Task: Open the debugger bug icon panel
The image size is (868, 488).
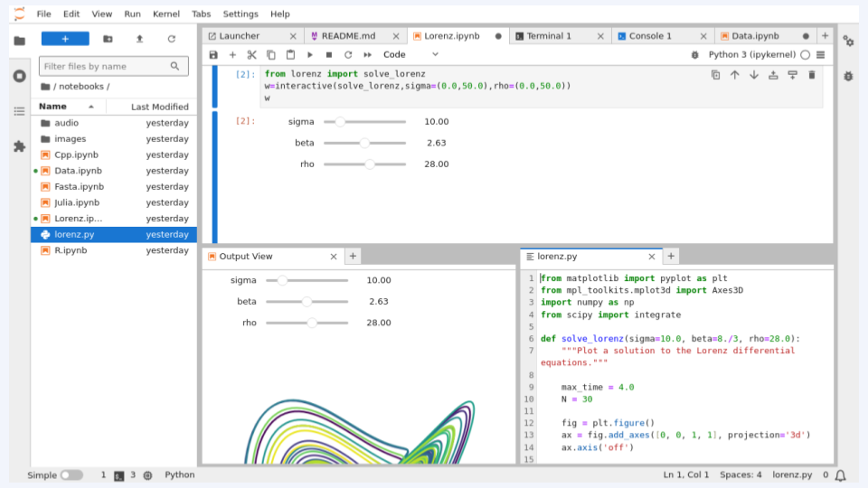Action: [848, 76]
